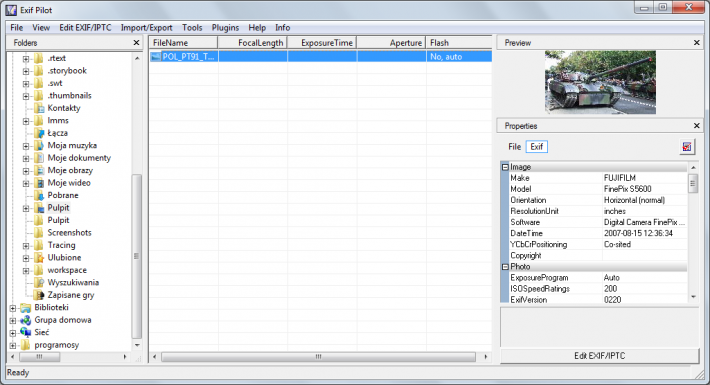Expand the .storybook folder node
The width and height of the screenshot is (710, 385).
point(26,71)
